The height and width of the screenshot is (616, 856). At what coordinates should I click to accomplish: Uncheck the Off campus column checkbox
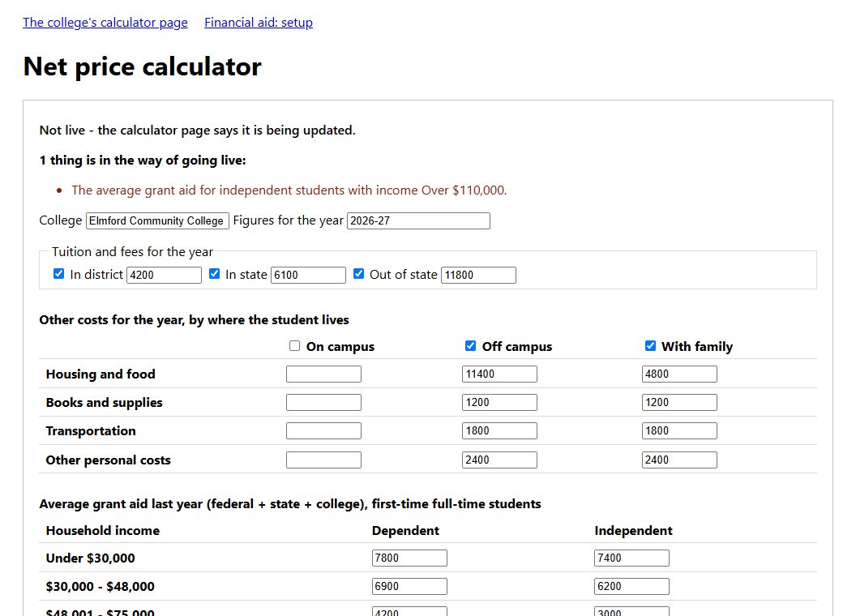coord(471,345)
